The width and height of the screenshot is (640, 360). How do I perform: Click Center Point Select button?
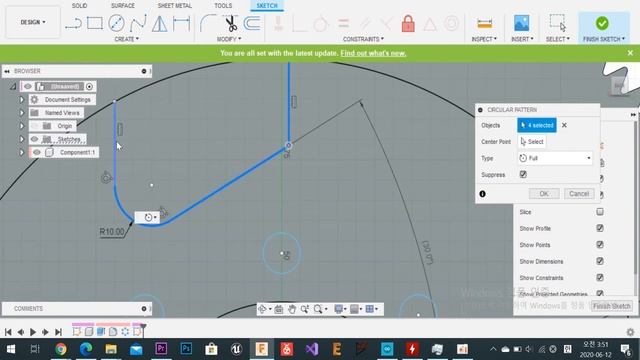(x=532, y=142)
